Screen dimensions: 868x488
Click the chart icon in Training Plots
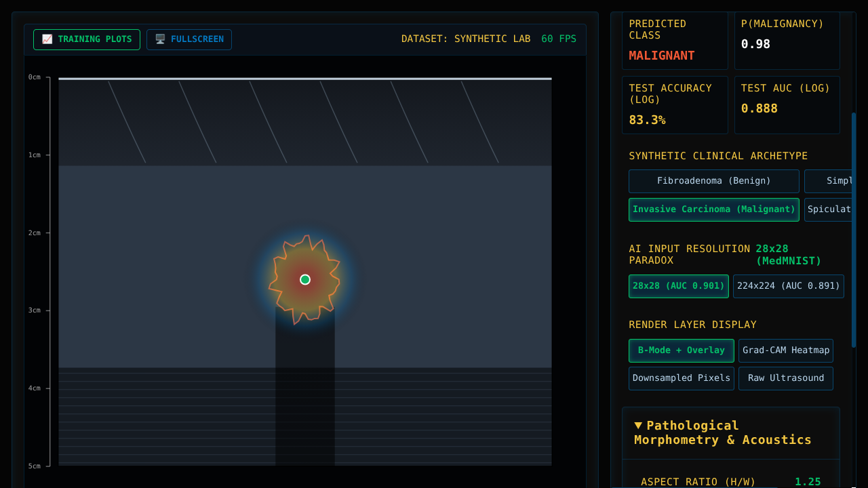pyautogui.click(x=47, y=39)
